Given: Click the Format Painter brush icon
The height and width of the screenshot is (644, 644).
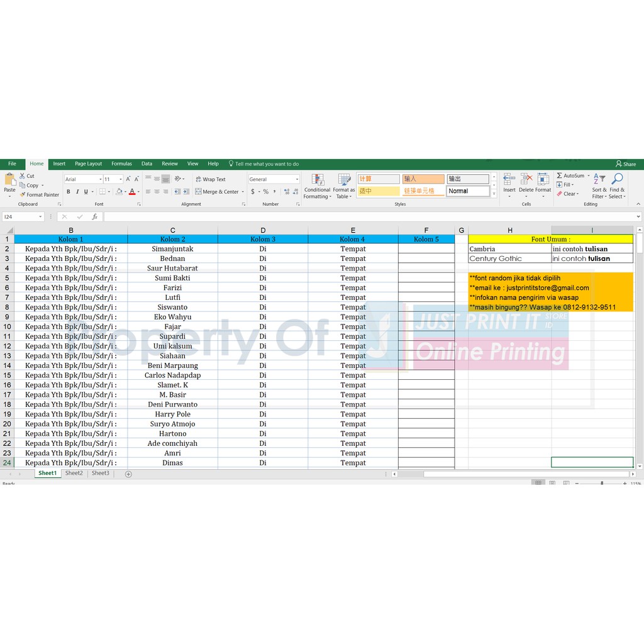Looking at the screenshot, I should (23, 195).
